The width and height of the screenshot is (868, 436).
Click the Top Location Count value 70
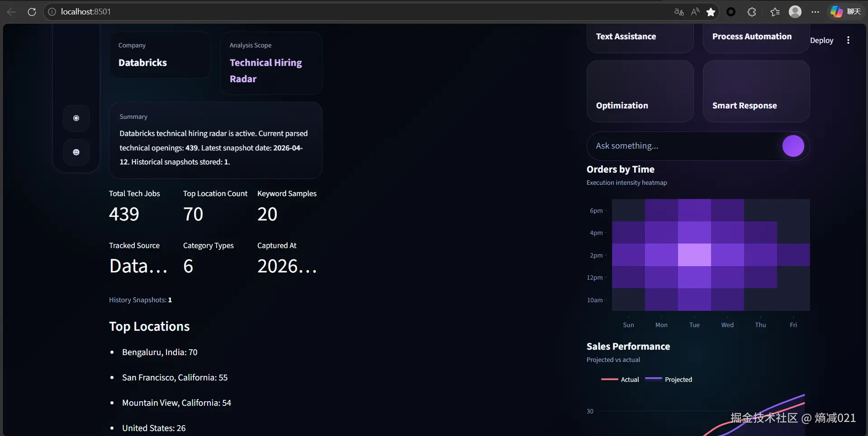[x=193, y=214]
